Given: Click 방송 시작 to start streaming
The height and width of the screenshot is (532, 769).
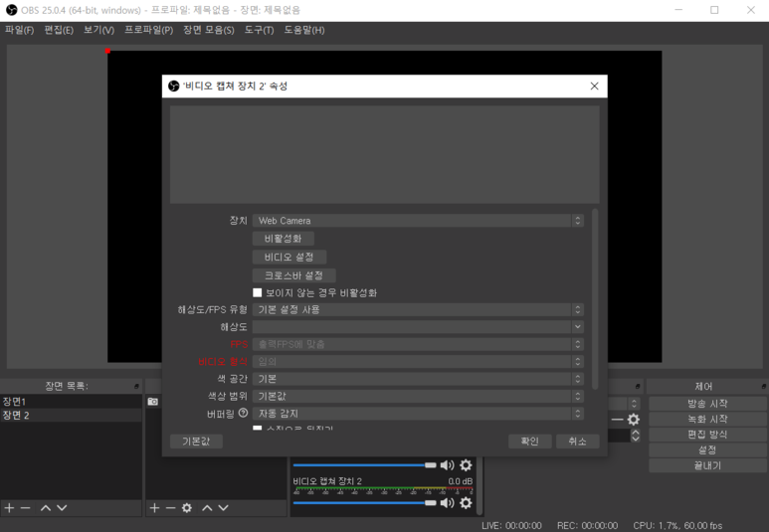Looking at the screenshot, I should click(x=707, y=404).
